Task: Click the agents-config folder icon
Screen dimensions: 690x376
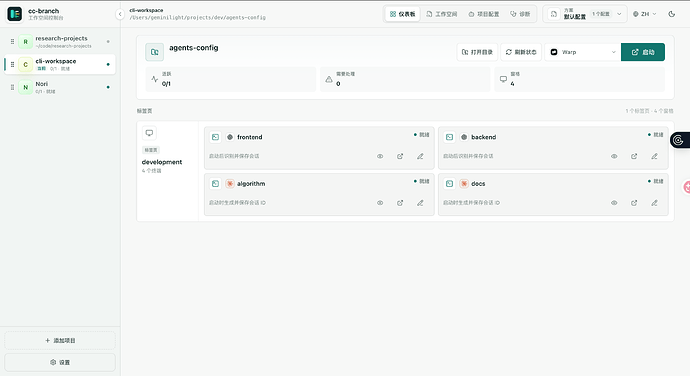Action: [x=154, y=52]
